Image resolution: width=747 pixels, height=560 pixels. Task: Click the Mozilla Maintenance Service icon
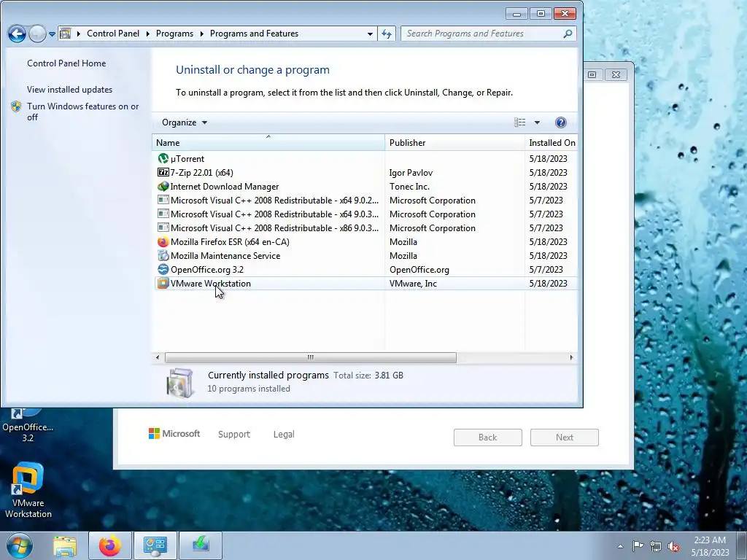pyautogui.click(x=163, y=256)
